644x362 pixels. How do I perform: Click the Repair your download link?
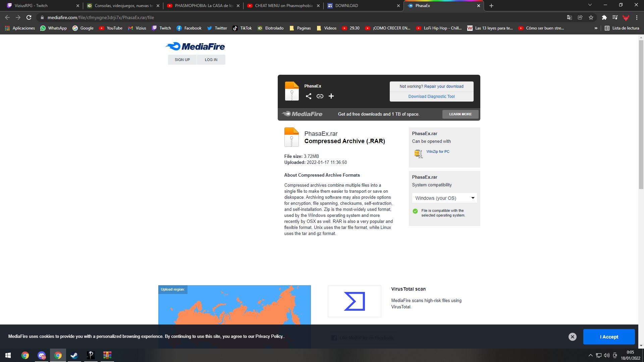click(443, 86)
